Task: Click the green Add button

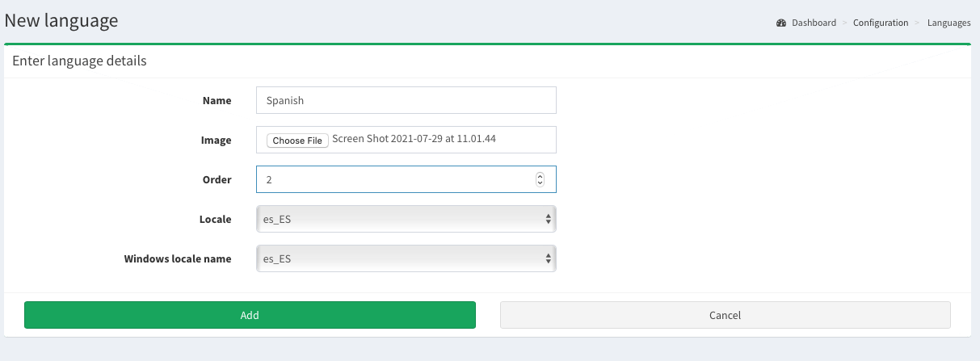Action: [250, 315]
